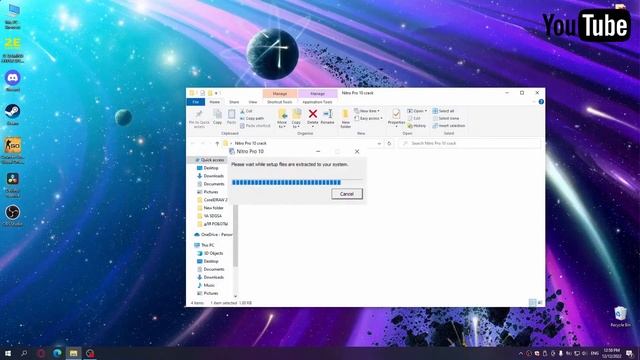640x360 pixels.
Task: Choose Copy path in the ribbon
Action: [x=252, y=118]
